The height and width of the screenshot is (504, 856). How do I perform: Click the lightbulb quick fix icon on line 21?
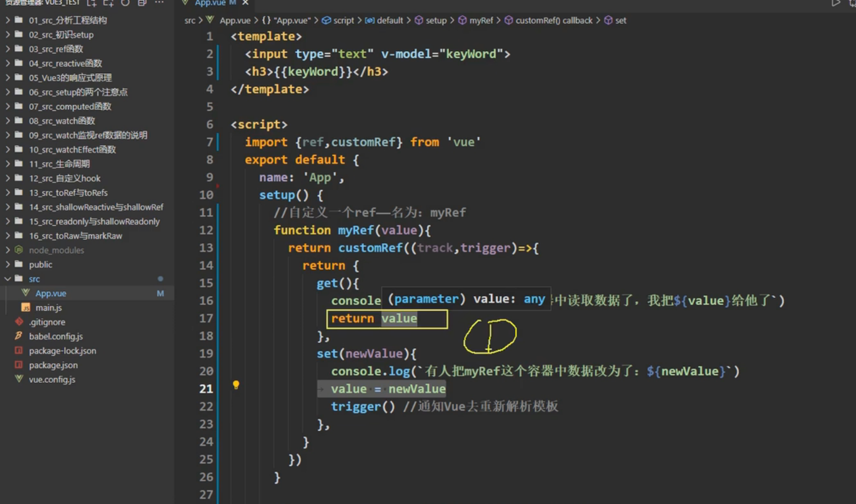point(236,385)
